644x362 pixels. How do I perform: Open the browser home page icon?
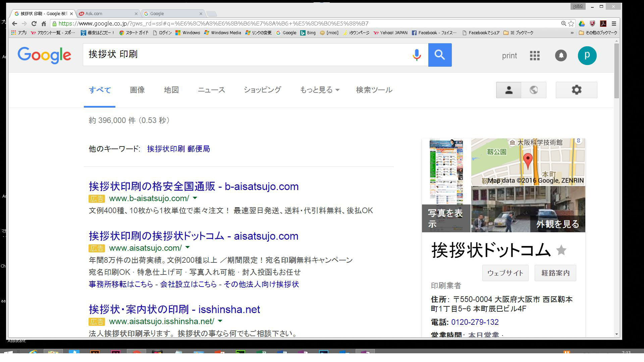point(44,23)
